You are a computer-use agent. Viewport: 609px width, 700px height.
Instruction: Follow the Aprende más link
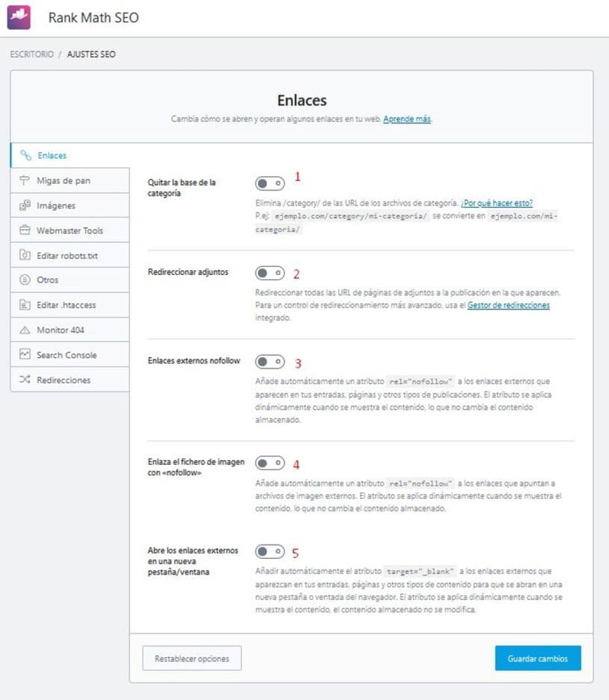(x=407, y=119)
